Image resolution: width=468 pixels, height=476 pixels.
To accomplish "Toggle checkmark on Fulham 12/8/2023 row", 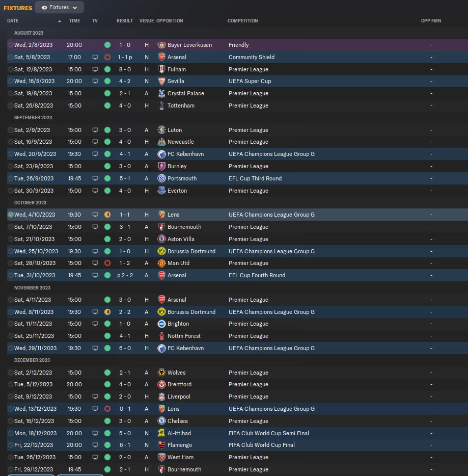I will point(11,69).
